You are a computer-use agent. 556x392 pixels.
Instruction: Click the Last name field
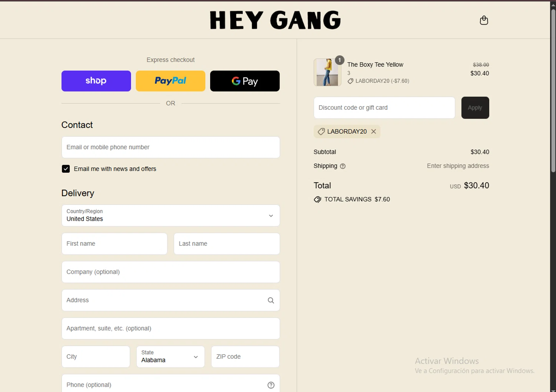pyautogui.click(x=226, y=243)
